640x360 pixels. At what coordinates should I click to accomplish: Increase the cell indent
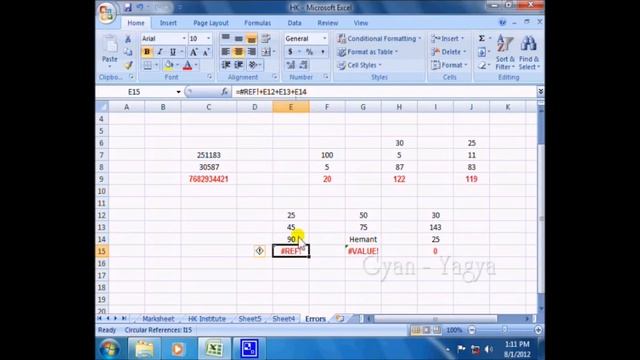point(239,65)
